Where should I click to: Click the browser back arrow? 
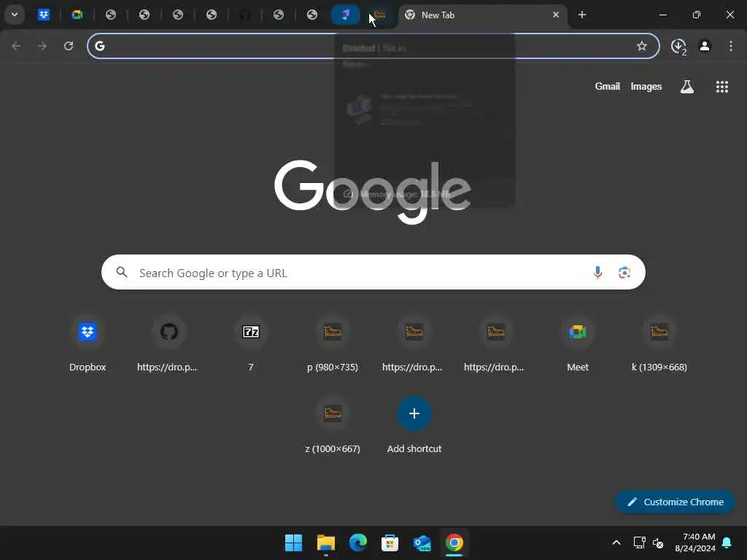pyautogui.click(x=16, y=46)
